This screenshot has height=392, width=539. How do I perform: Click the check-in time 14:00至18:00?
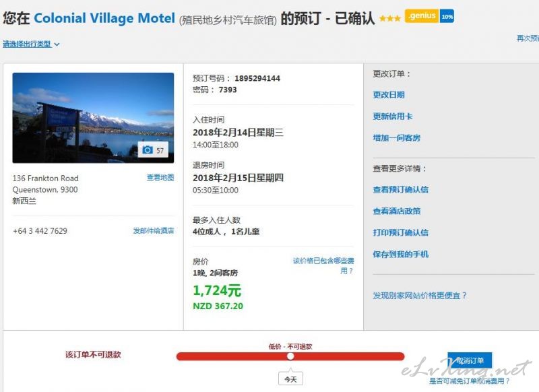click(216, 145)
